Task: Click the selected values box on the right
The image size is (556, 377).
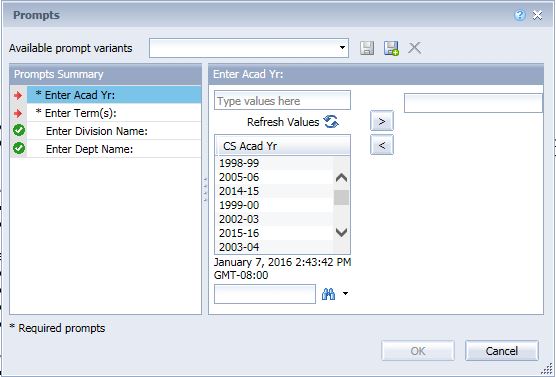Action: [473, 103]
